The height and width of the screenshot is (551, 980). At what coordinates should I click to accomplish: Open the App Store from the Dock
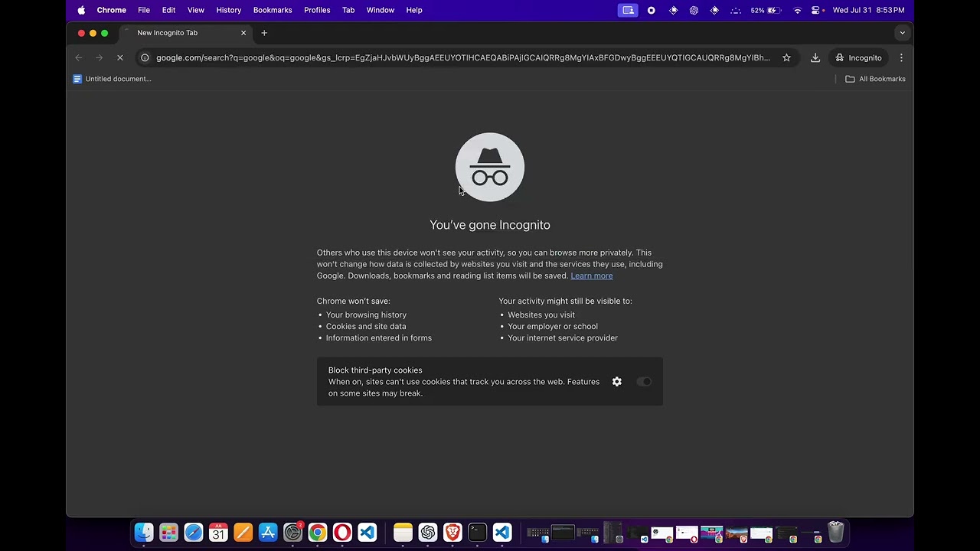point(268,532)
